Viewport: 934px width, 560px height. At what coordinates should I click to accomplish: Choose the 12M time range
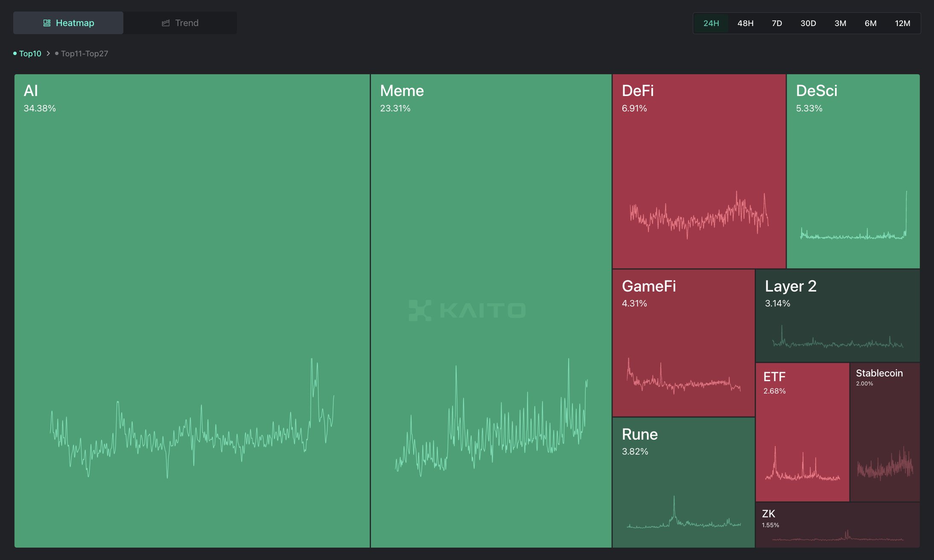pos(902,23)
